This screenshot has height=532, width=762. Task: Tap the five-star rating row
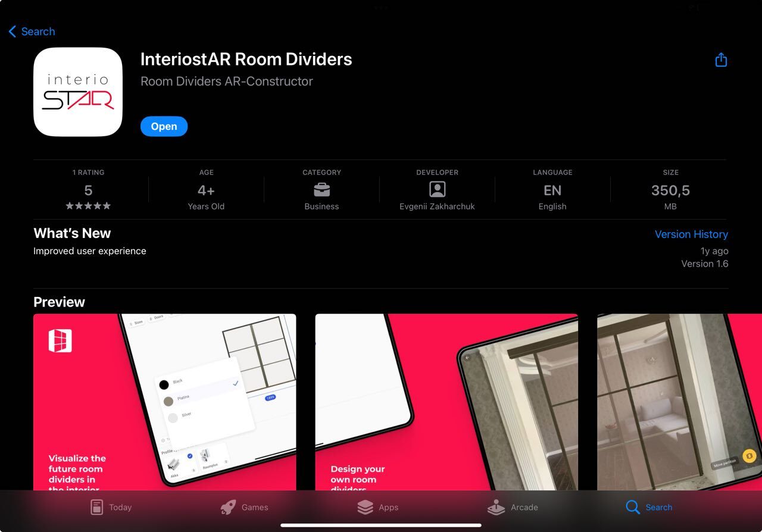(x=88, y=206)
